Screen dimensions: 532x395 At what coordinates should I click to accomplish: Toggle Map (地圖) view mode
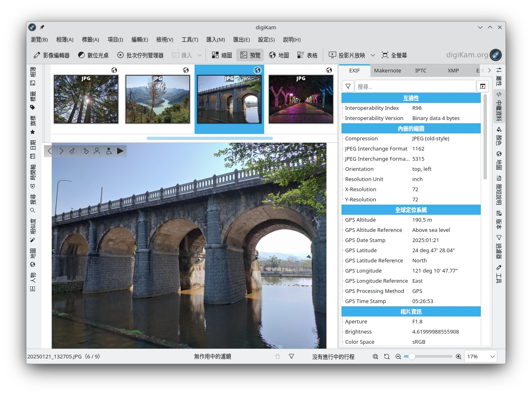click(x=279, y=55)
